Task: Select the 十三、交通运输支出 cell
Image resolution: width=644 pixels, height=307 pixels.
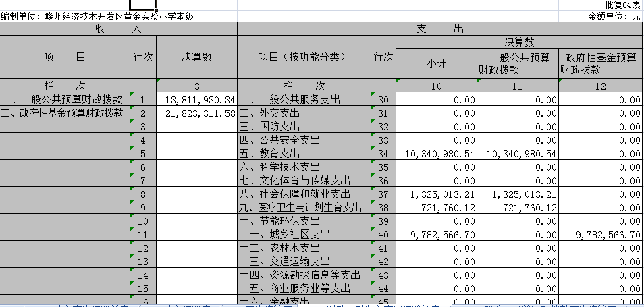Action: [304, 261]
